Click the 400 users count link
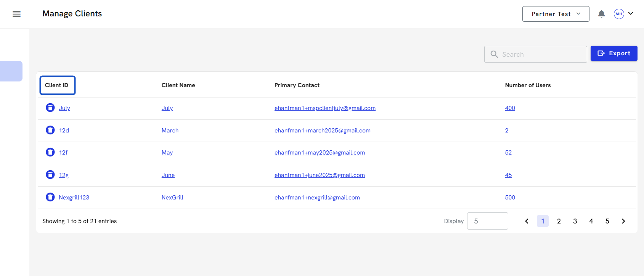The image size is (644, 276). click(x=510, y=108)
